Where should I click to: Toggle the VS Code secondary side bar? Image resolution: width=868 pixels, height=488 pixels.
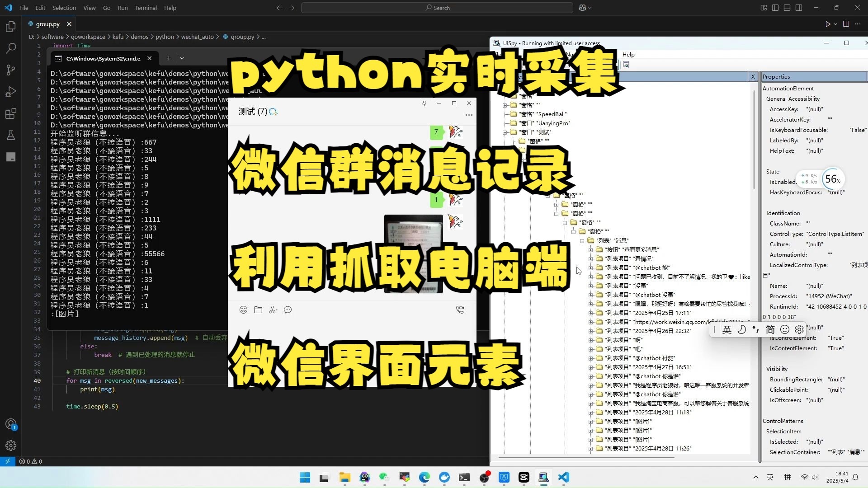point(799,8)
